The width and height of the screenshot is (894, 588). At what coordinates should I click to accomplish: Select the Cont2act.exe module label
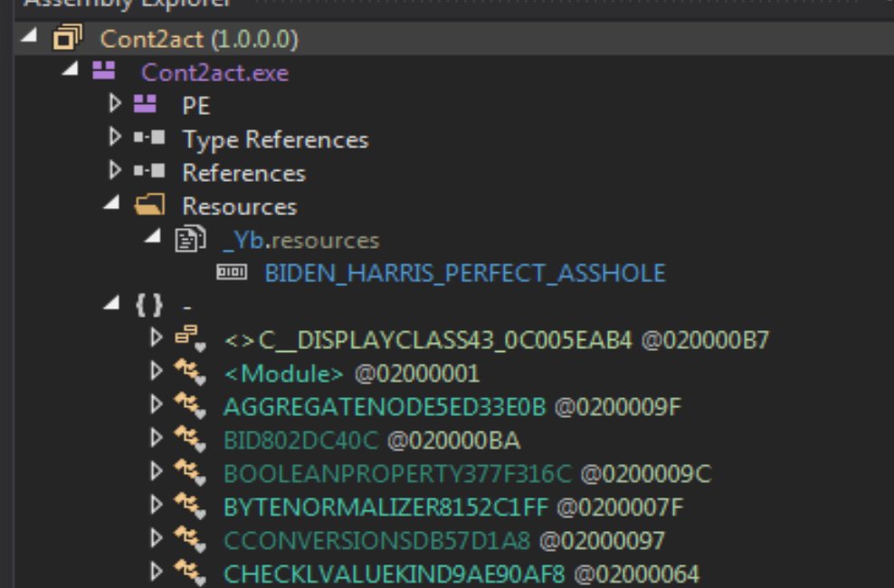tap(215, 73)
